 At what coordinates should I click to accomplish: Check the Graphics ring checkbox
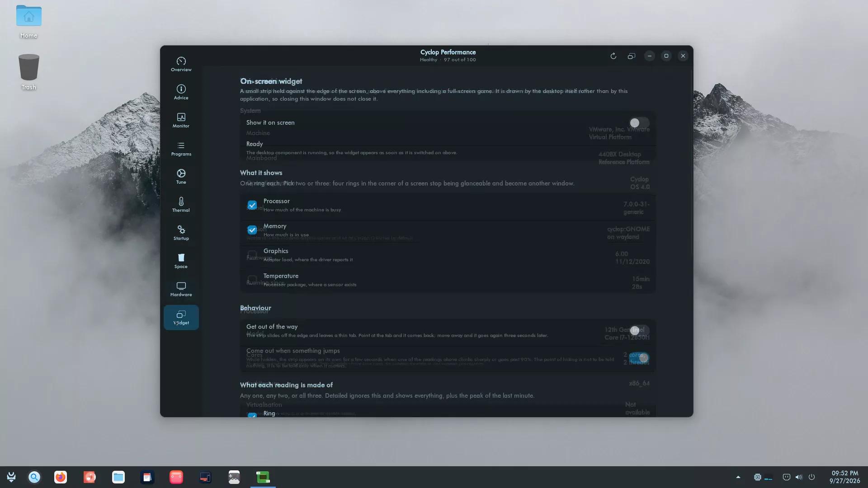tap(252, 255)
